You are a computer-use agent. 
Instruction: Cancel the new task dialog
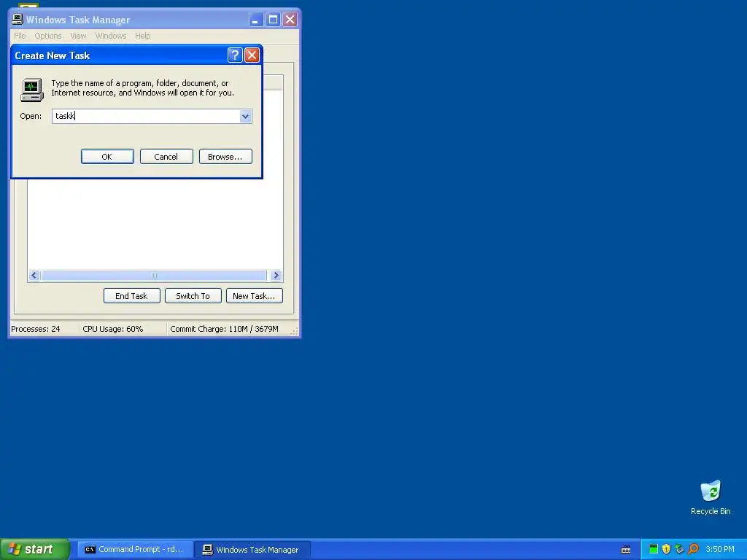pyautogui.click(x=166, y=157)
